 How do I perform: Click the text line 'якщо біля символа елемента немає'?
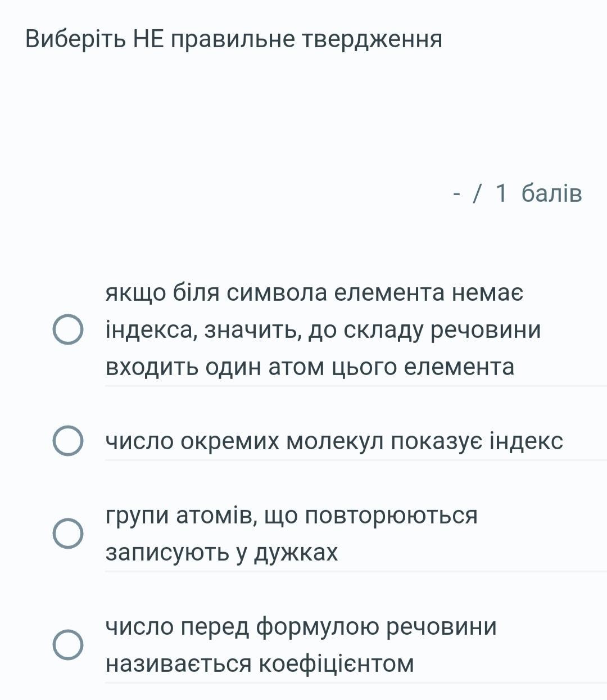(314, 292)
